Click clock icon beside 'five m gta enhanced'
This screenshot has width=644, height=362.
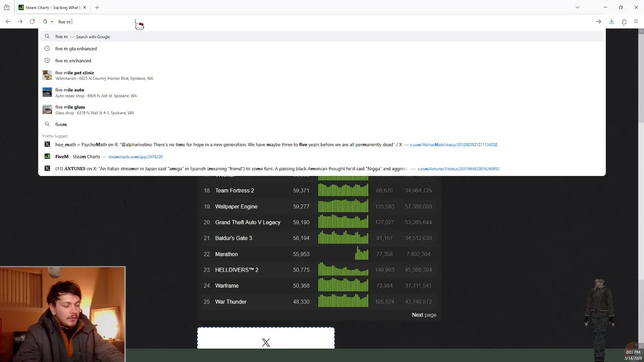point(47,49)
